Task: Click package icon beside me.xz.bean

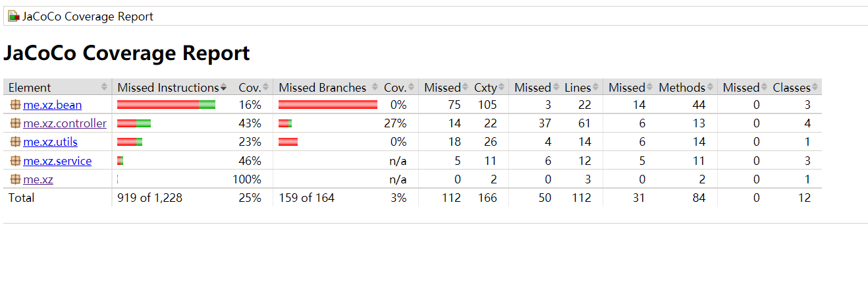Action: coord(15,105)
